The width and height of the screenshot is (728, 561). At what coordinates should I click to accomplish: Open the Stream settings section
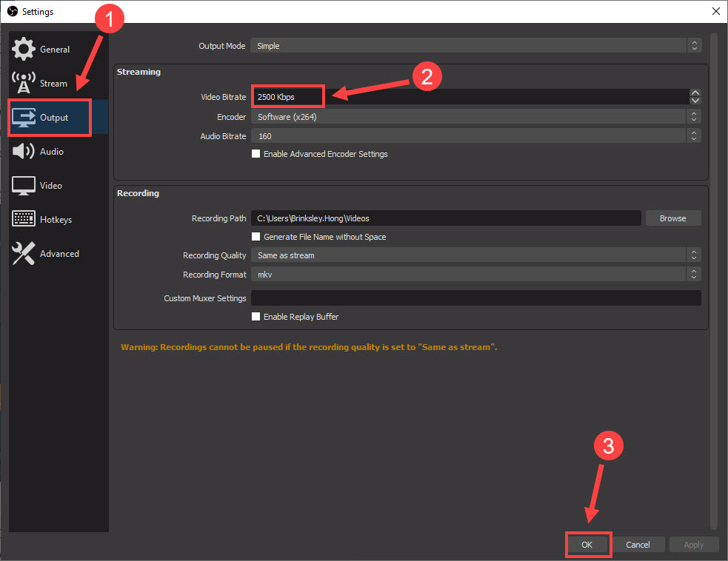pos(23,83)
